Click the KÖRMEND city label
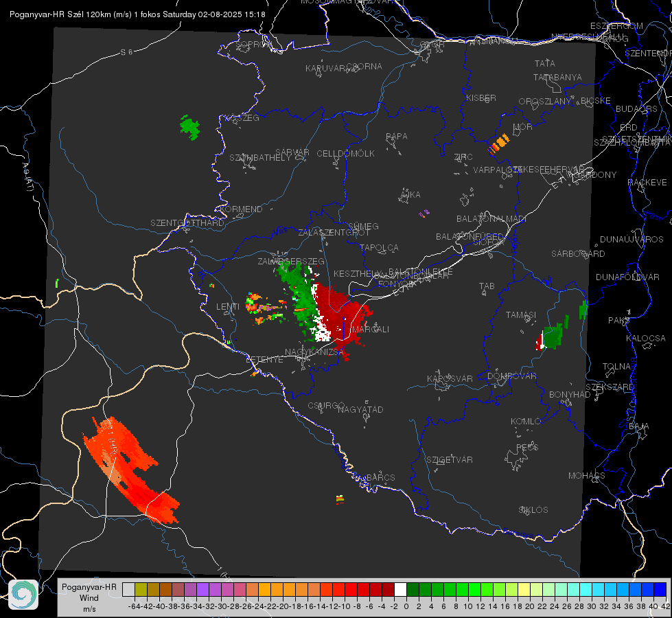The width and height of the screenshot is (672, 618). point(241,209)
